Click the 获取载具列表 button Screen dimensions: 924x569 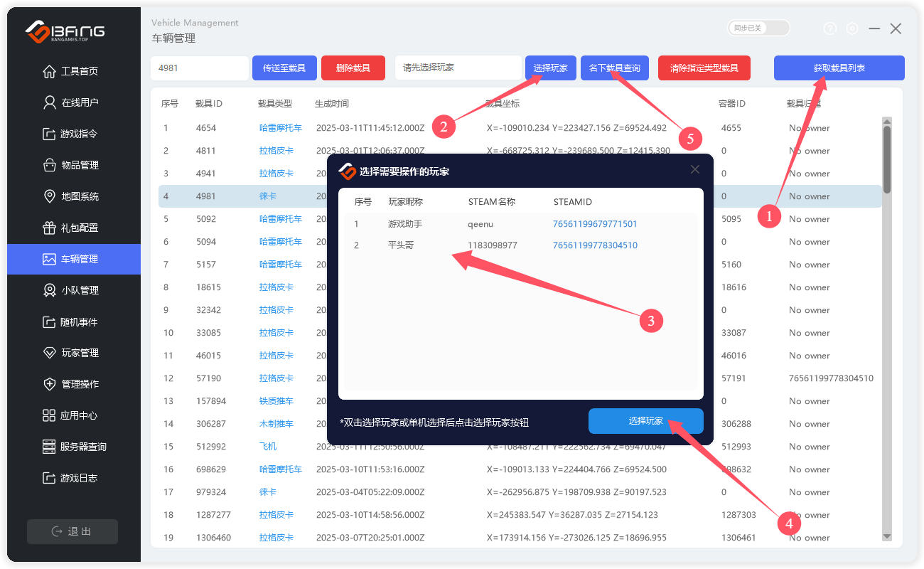tap(839, 68)
